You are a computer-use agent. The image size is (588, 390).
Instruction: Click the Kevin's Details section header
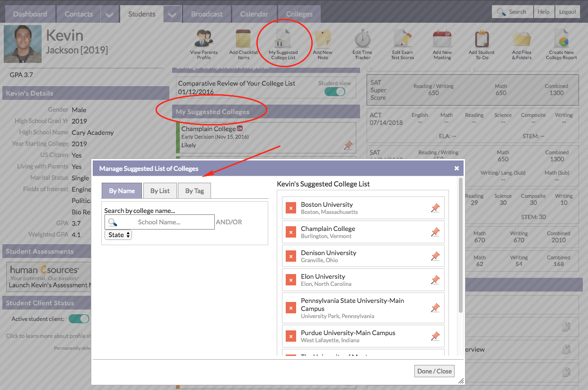(86, 93)
